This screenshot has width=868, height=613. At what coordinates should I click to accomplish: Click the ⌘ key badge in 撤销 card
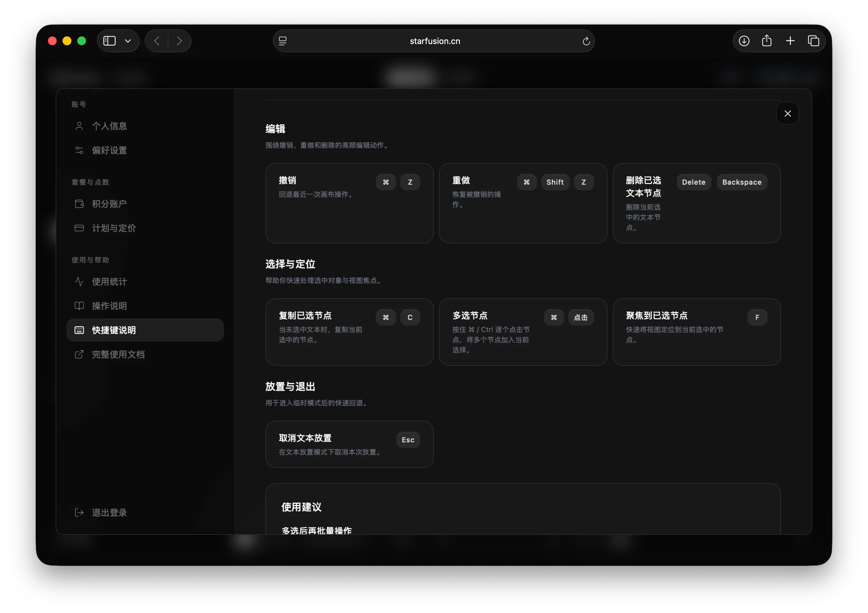tap(386, 182)
